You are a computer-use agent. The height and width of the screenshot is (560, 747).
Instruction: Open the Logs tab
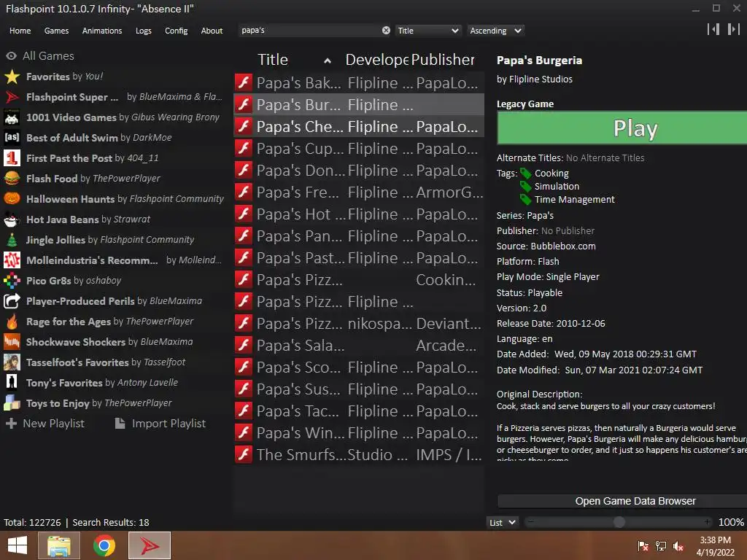pos(144,31)
